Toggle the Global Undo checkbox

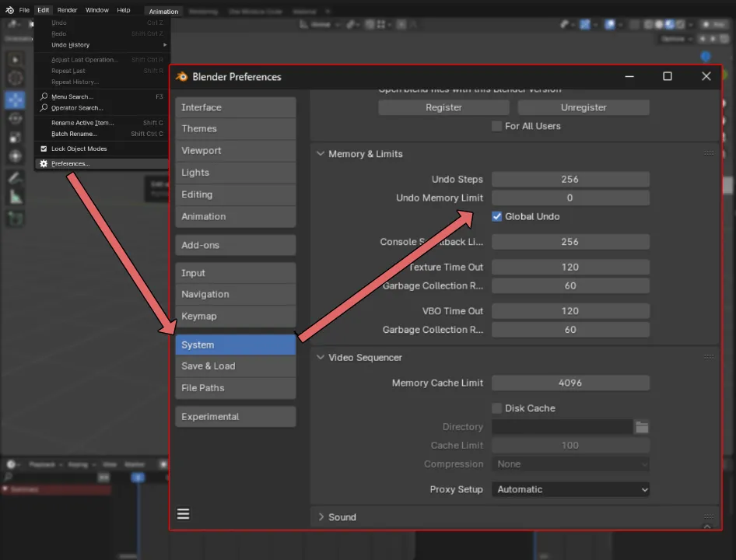point(496,216)
